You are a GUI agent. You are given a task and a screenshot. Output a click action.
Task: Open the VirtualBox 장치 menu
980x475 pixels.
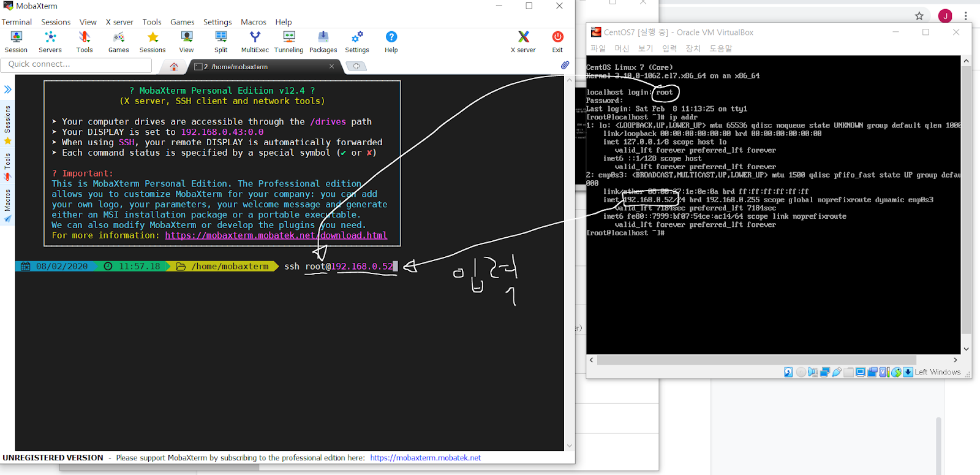tap(693, 48)
